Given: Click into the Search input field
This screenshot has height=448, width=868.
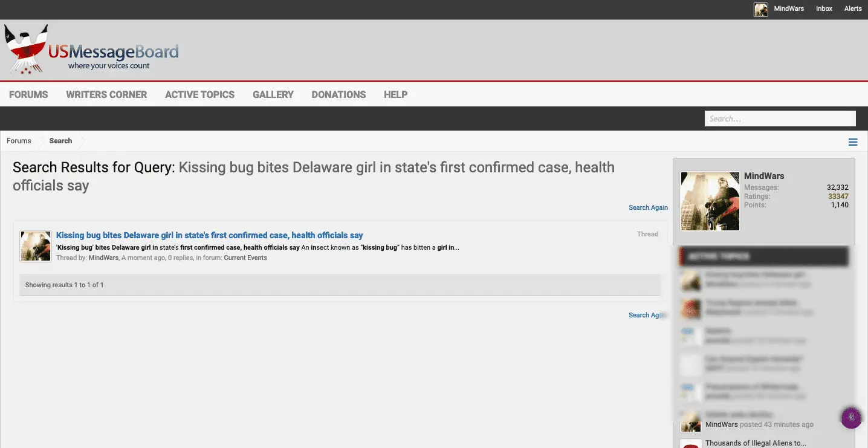Looking at the screenshot, I should (x=779, y=118).
